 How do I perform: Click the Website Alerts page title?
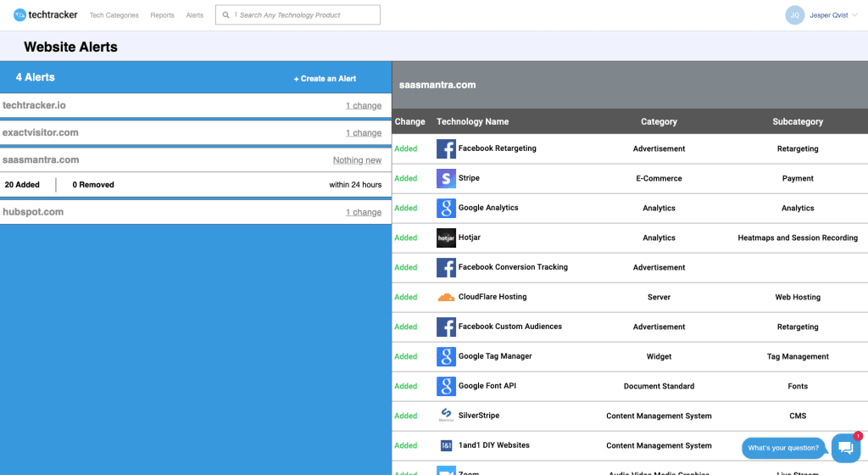[71, 47]
